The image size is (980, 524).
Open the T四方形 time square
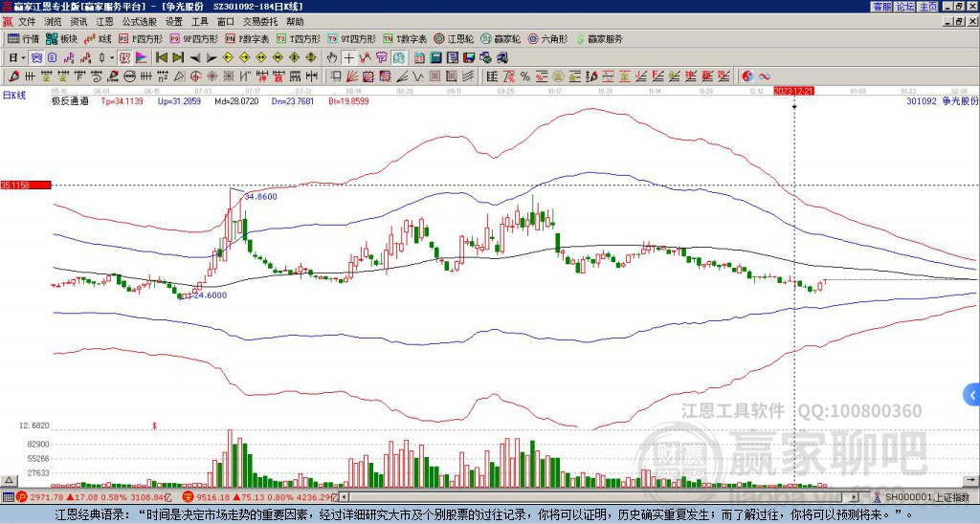pos(299,38)
